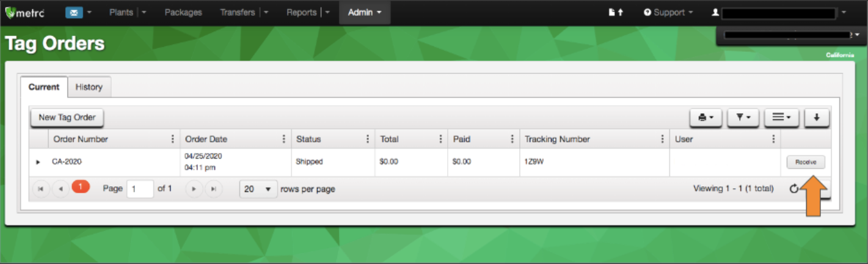Open the mail envelope notifications icon

click(73, 12)
